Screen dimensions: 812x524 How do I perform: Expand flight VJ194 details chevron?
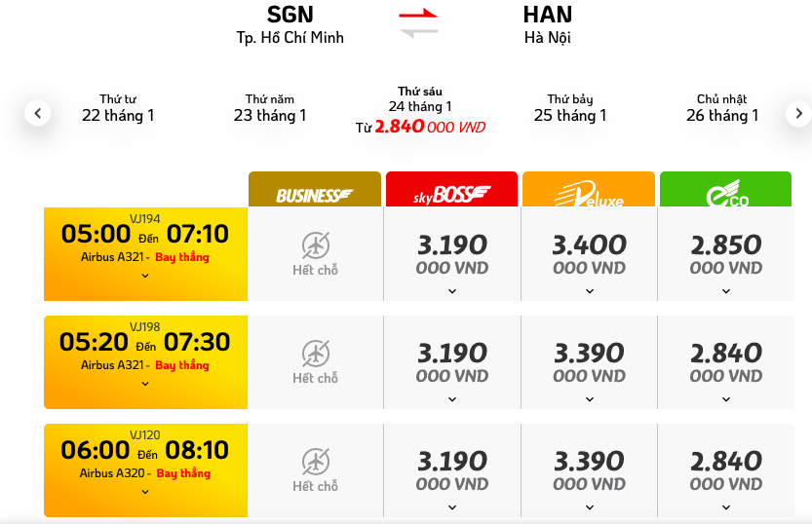pyautogui.click(x=145, y=276)
